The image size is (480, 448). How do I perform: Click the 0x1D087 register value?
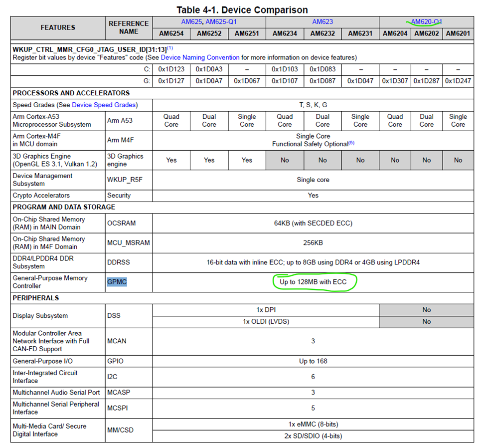[322, 81]
